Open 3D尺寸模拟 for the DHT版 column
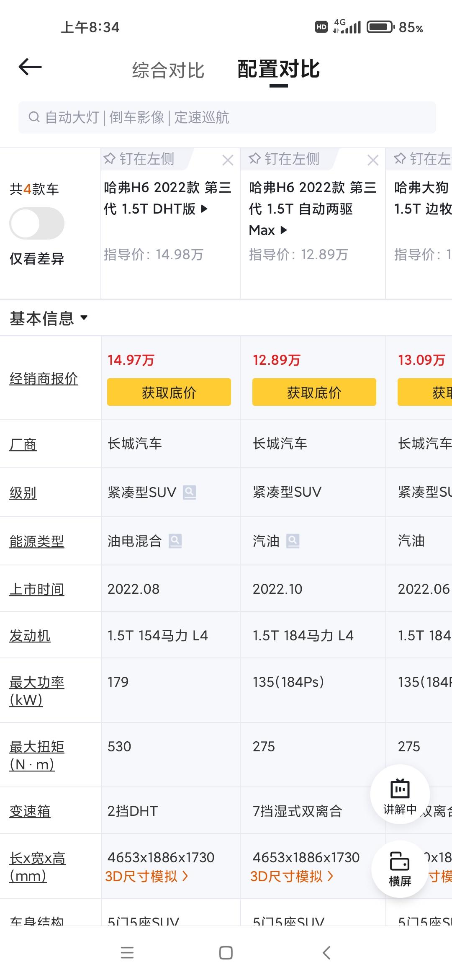This screenshot has width=452, height=980. [146, 876]
